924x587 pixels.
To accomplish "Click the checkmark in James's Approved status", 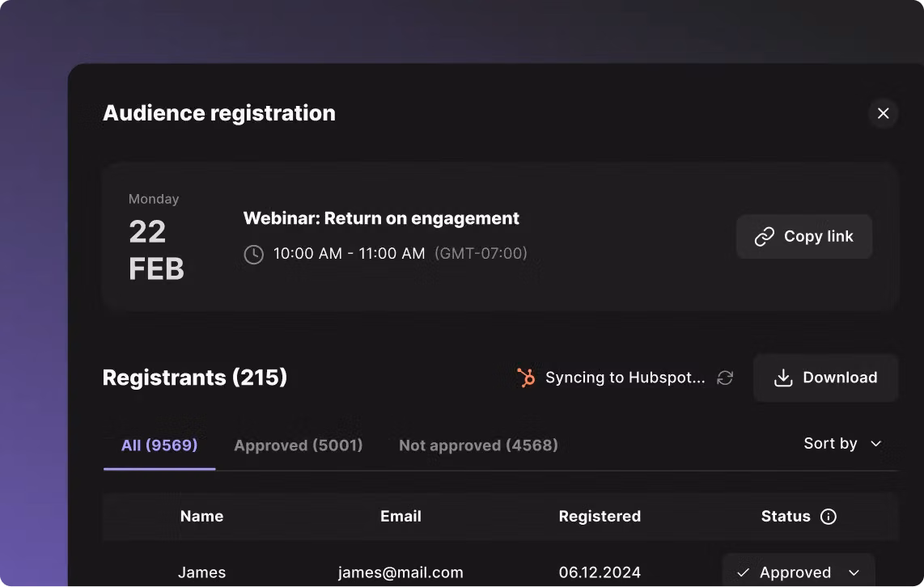I will pos(743,572).
